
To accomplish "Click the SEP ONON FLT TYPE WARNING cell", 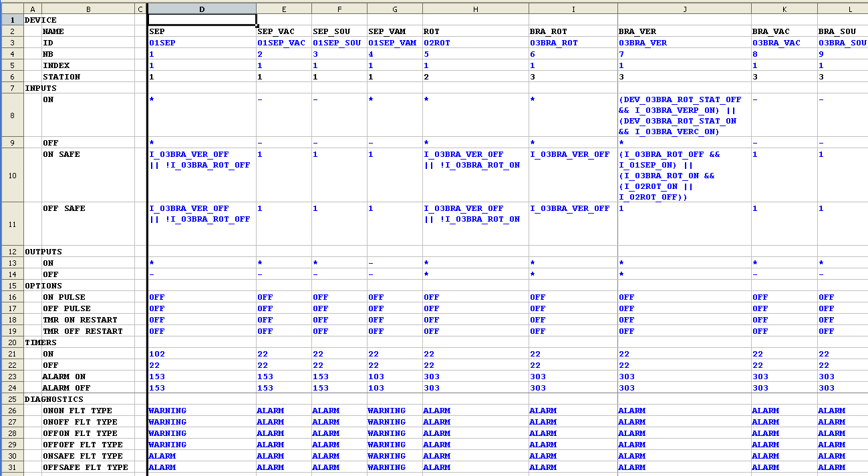I will (x=201, y=411).
